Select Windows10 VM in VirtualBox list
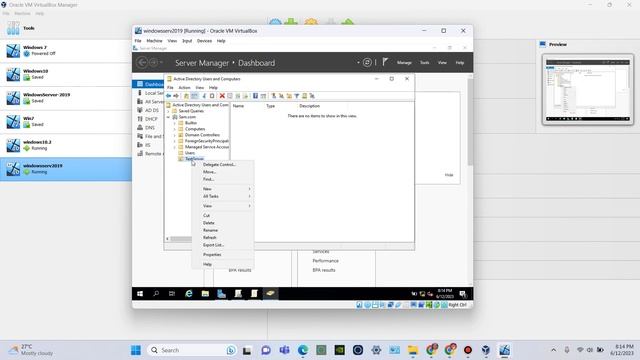 click(65, 74)
